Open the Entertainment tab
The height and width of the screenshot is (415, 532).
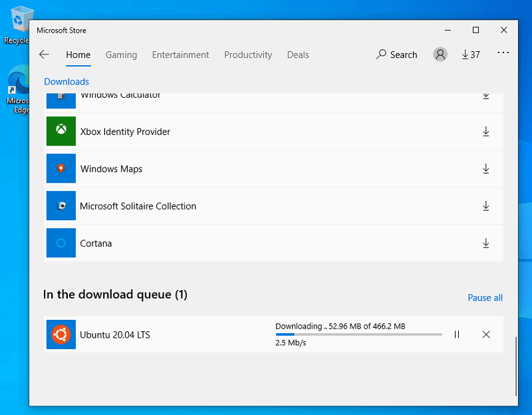pos(180,55)
